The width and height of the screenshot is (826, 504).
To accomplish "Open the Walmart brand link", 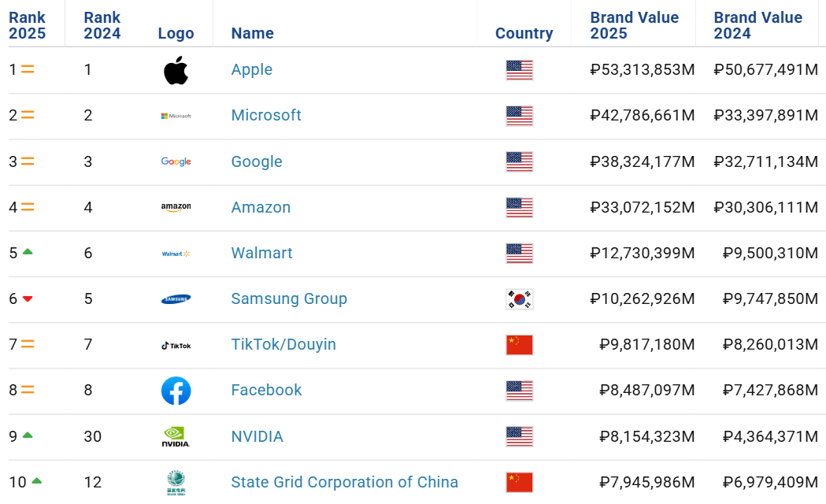I will coord(261,254).
